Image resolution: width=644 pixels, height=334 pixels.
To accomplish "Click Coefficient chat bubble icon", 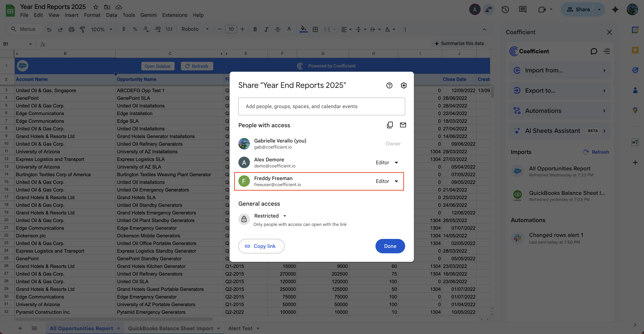I will 594,51.
